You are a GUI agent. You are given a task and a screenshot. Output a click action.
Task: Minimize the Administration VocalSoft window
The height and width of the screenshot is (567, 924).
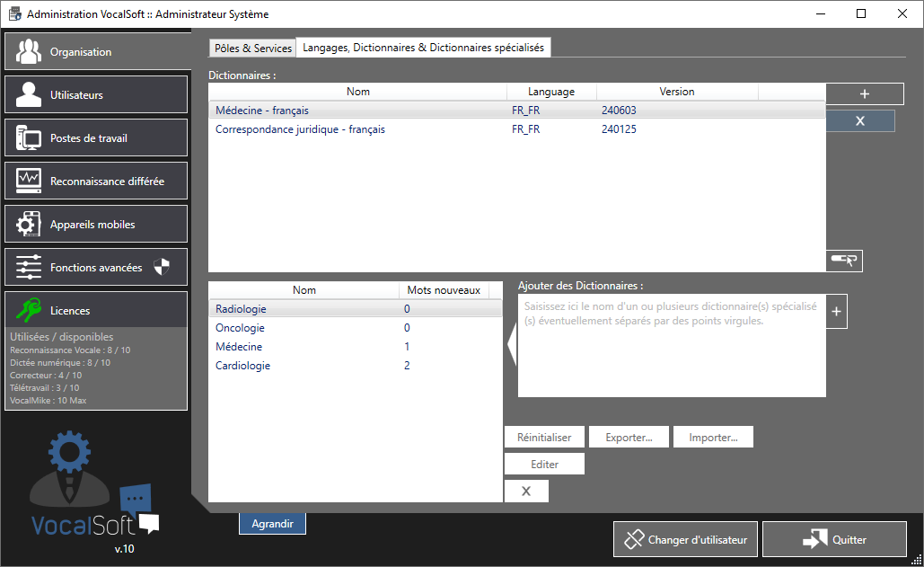click(x=821, y=13)
